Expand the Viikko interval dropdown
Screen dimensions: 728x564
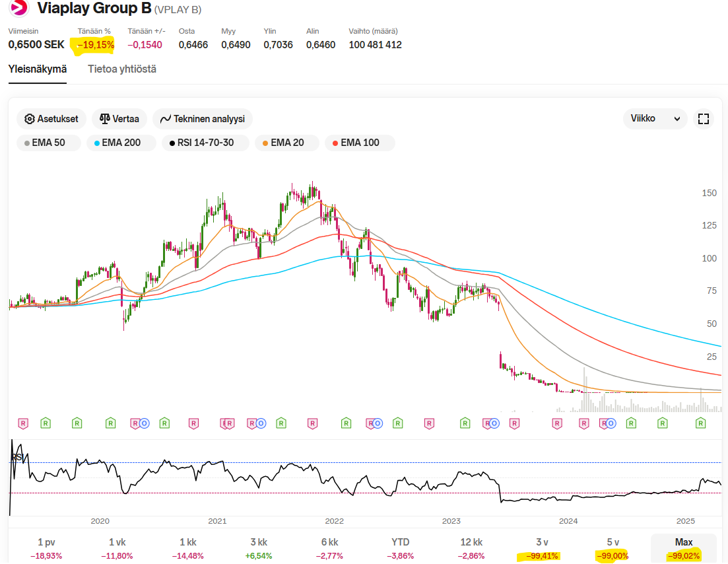click(x=655, y=119)
